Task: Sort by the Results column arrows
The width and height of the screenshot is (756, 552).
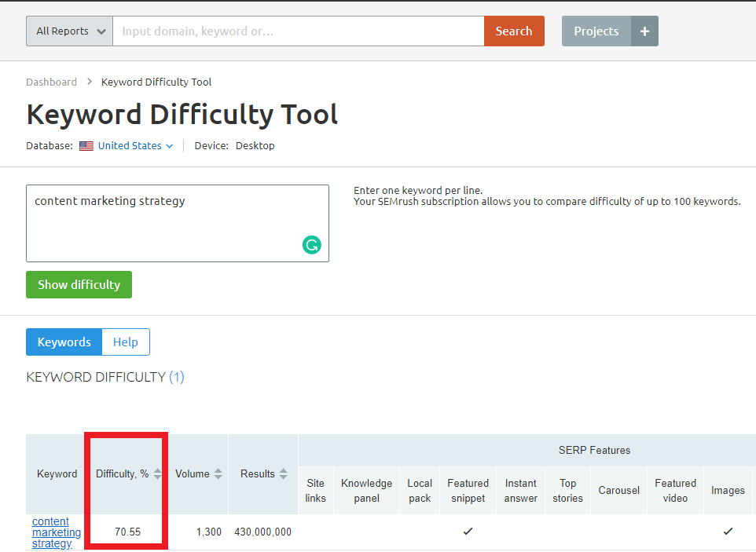Action: point(284,473)
